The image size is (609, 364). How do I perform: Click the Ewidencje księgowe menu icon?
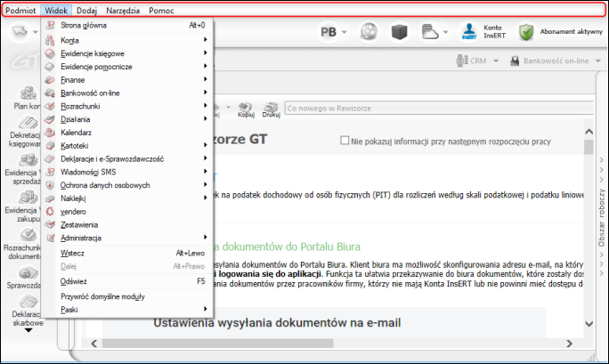point(50,53)
